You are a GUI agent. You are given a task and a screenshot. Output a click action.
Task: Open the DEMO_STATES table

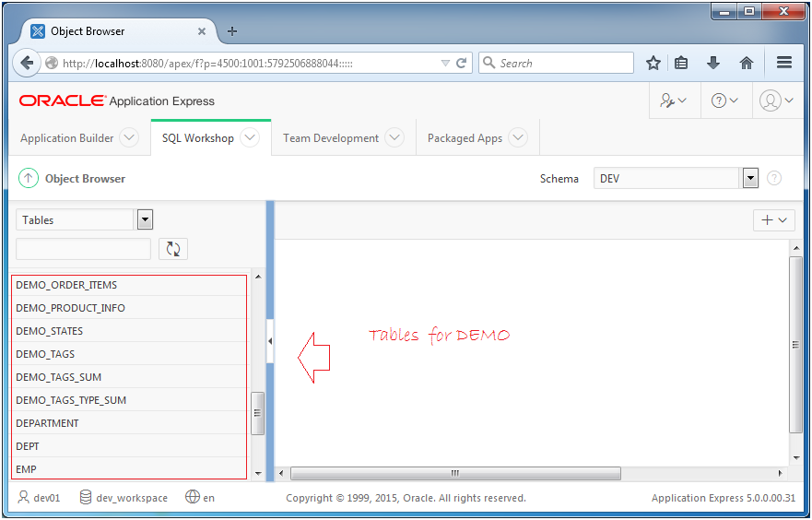(129, 331)
